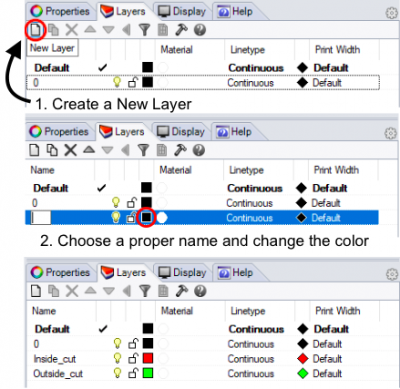This screenshot has height=389, width=400.
Task: Toggle lock of layer 0 in middle panel
Action: coord(132,202)
